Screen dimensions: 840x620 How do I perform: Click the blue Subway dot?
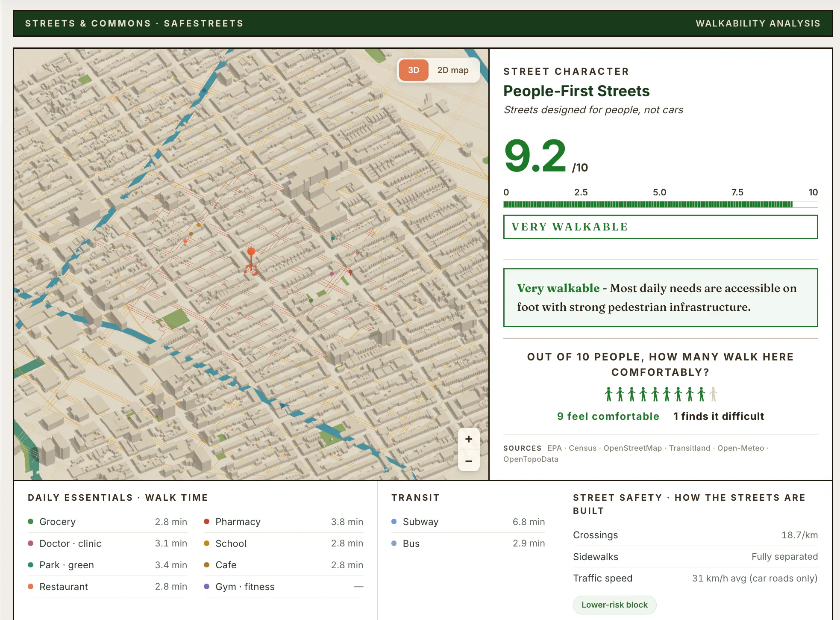pos(394,521)
